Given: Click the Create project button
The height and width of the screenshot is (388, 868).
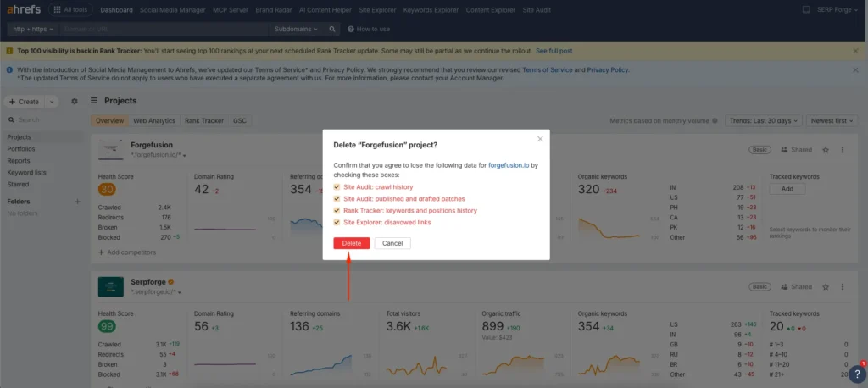Looking at the screenshot, I should coord(24,102).
